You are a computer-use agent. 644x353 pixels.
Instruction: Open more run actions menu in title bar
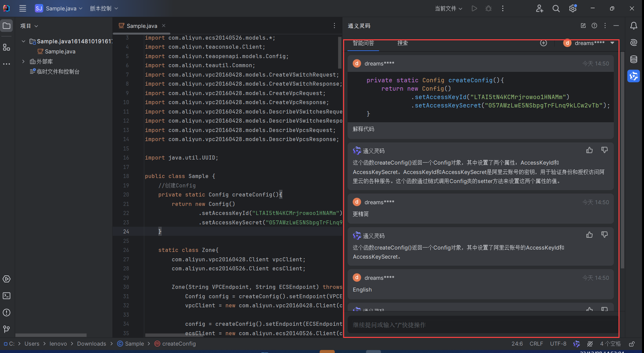point(502,8)
